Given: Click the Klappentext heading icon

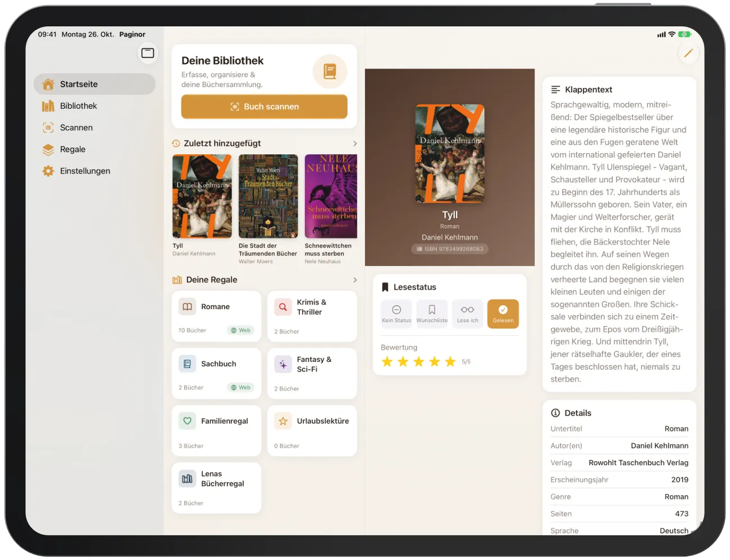Looking at the screenshot, I should pyautogui.click(x=555, y=90).
